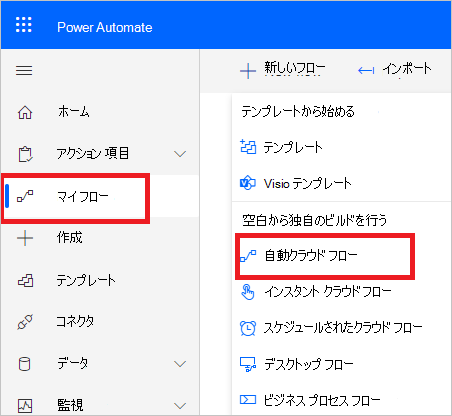
Task: Click the インスタント クラウド フロー hand icon
Action: [248, 292]
